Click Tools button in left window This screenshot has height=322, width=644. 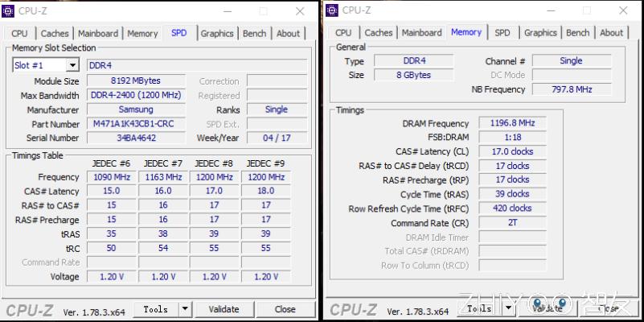(x=156, y=309)
